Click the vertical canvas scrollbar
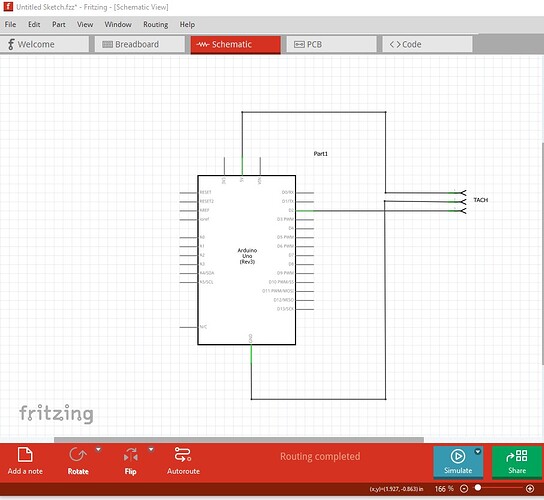 542,253
